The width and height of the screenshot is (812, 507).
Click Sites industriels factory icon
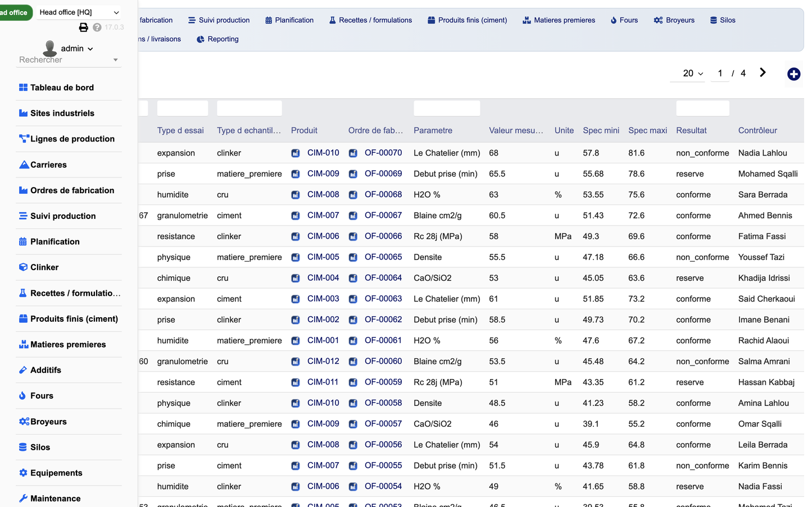(23, 113)
